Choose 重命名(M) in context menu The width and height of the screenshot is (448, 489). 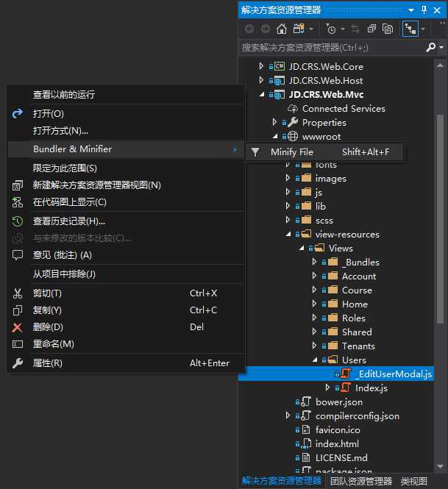point(126,344)
